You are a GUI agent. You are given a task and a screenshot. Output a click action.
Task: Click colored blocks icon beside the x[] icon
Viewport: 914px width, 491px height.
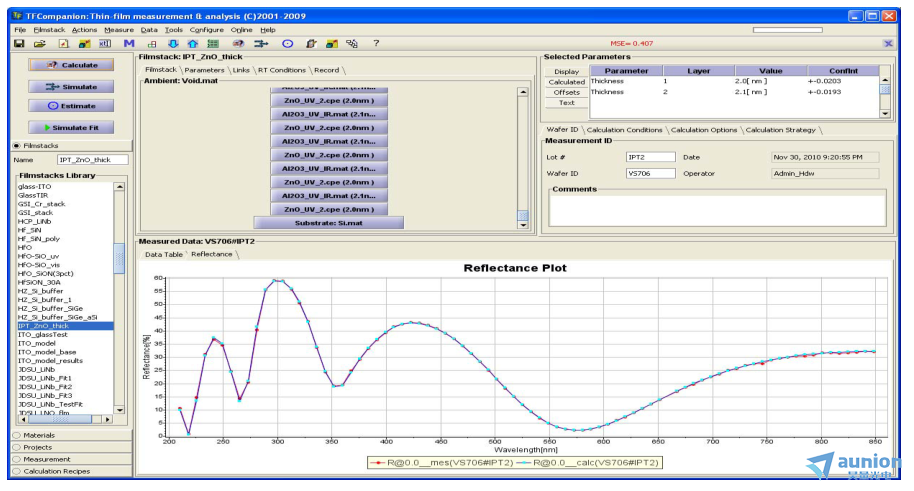click(85, 44)
